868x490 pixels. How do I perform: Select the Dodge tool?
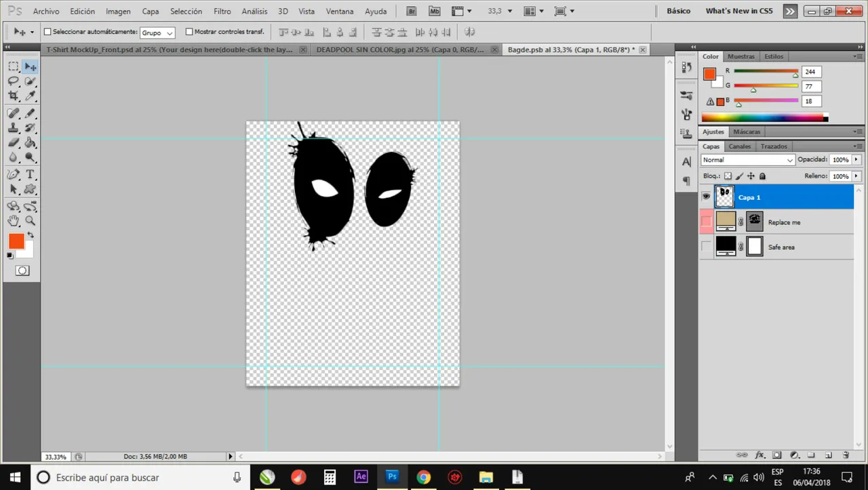coord(30,158)
